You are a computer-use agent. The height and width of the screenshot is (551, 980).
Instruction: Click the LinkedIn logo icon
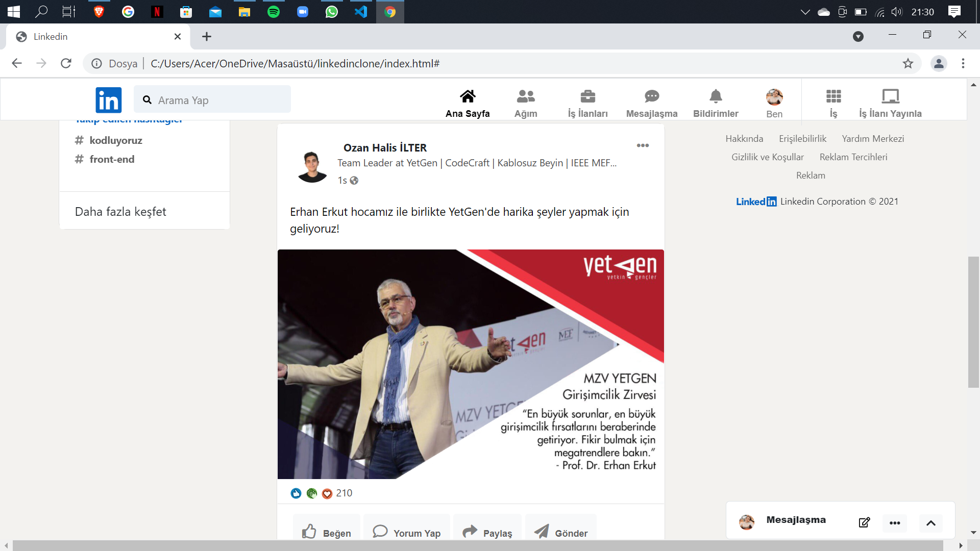(x=108, y=100)
